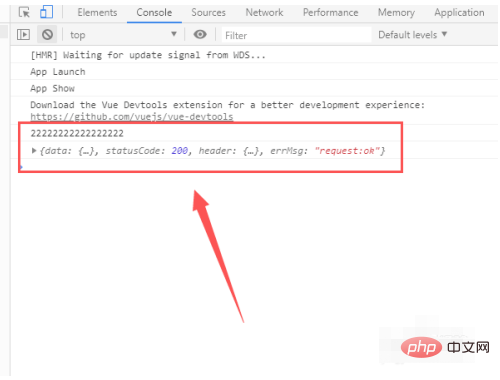Image resolution: width=500 pixels, height=380 pixels.
Task: Activate the inspect element picker icon
Action: coord(24,13)
